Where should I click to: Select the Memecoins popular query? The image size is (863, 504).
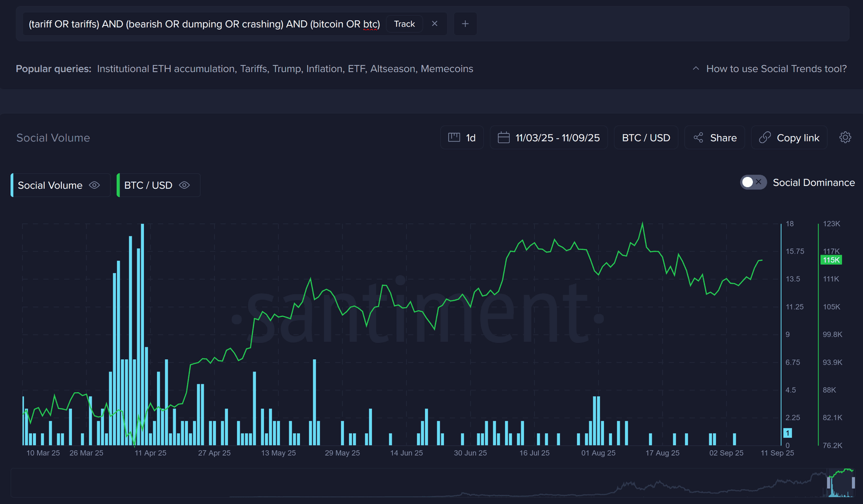[x=447, y=69]
